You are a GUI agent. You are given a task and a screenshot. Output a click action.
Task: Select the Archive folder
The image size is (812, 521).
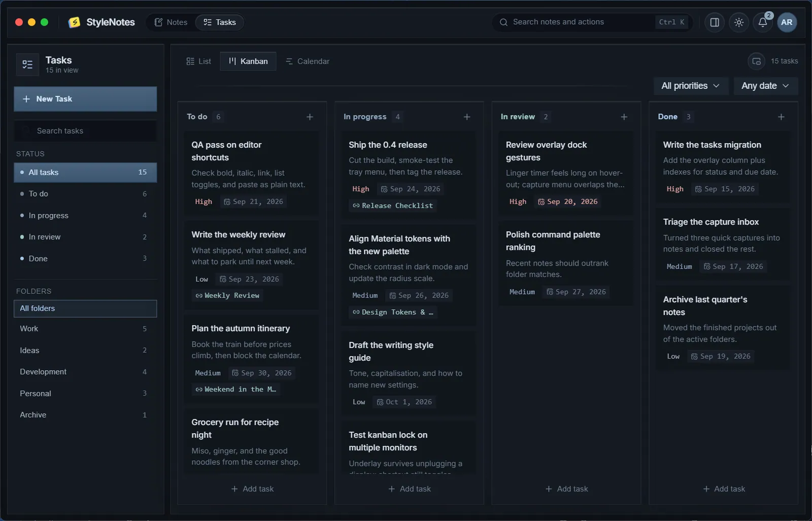tap(85, 415)
